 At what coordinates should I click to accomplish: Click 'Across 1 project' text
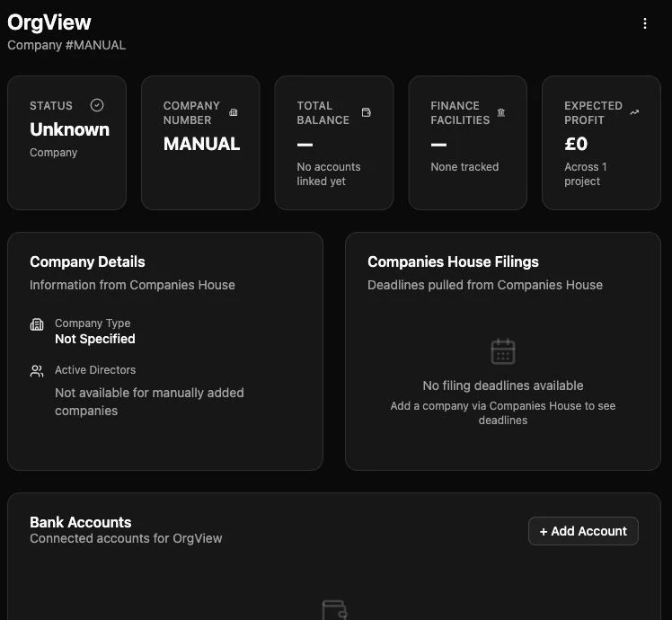click(x=586, y=173)
